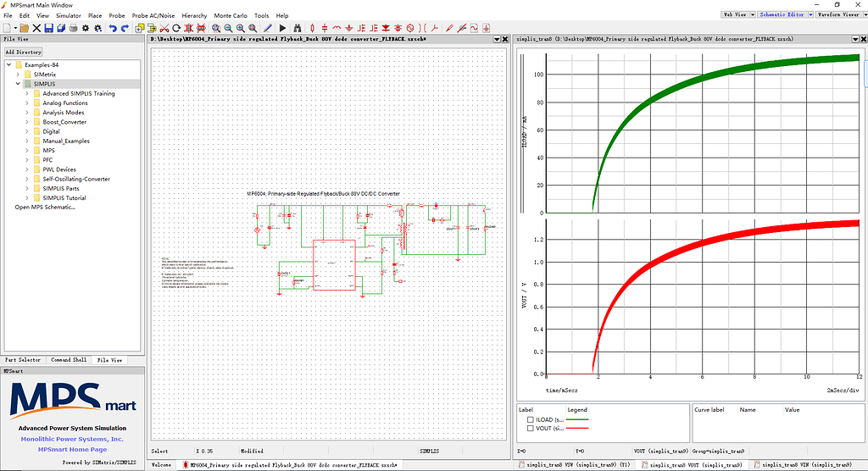868x471 pixels.
Task: Tick the VOUT curve checkbox
Action: point(531,429)
